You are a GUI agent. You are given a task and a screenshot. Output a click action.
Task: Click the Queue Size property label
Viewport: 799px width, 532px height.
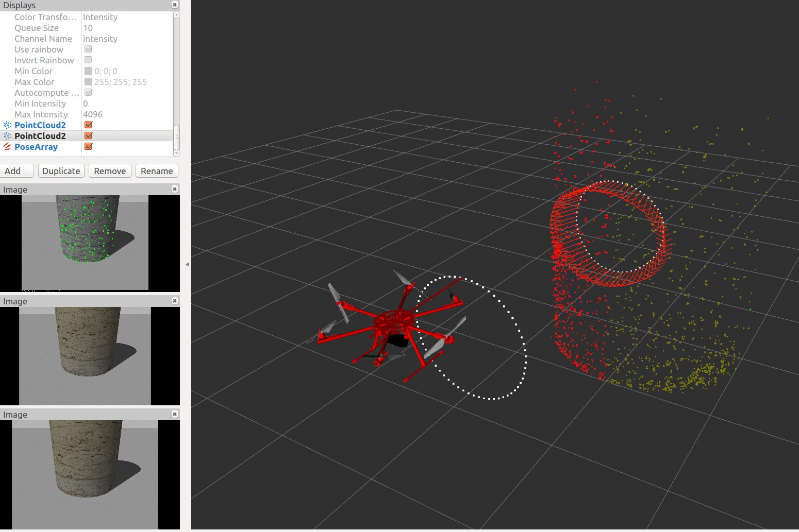pyautogui.click(x=37, y=28)
